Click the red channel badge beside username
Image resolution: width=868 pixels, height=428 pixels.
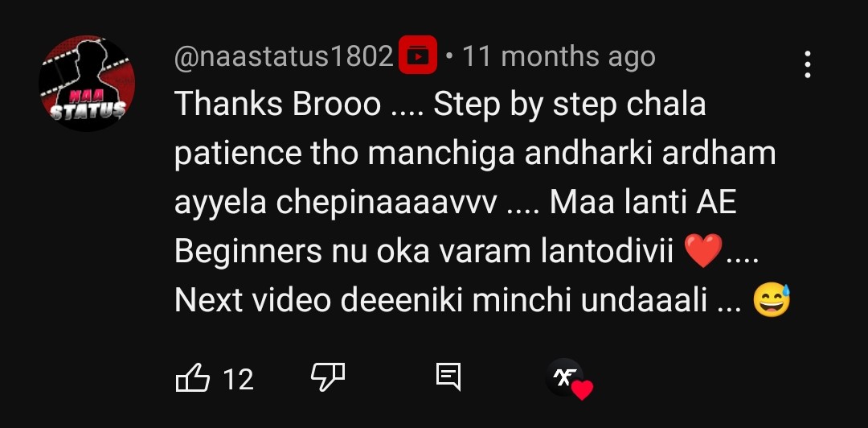pos(418,55)
